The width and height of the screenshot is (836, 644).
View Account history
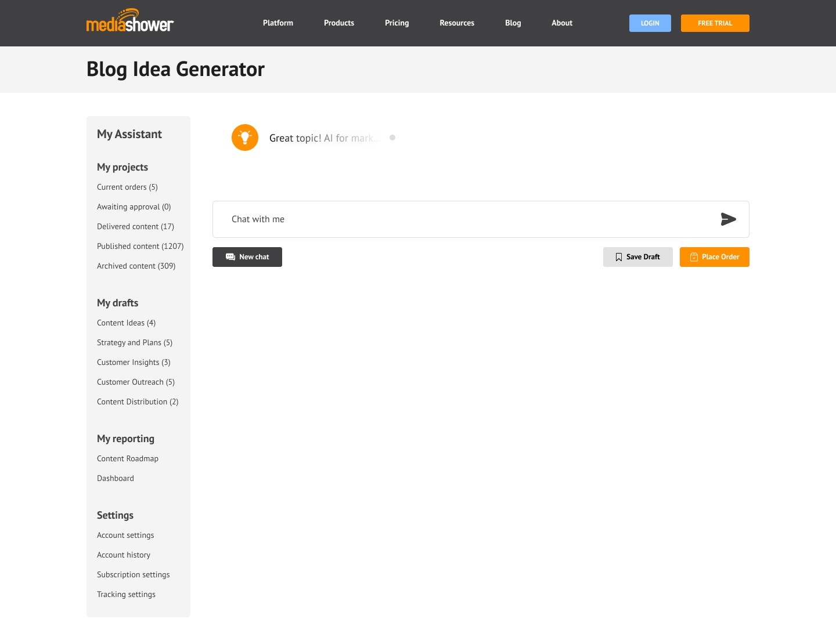(124, 555)
